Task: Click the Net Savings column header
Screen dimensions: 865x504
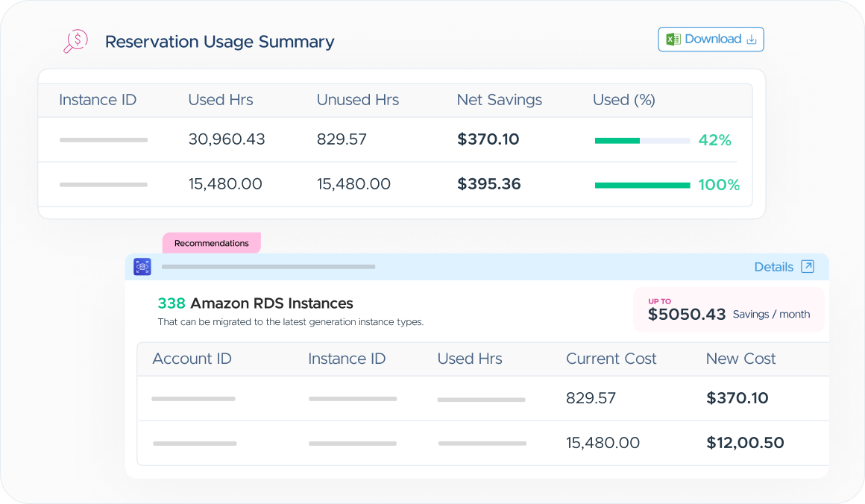Action: tap(500, 100)
